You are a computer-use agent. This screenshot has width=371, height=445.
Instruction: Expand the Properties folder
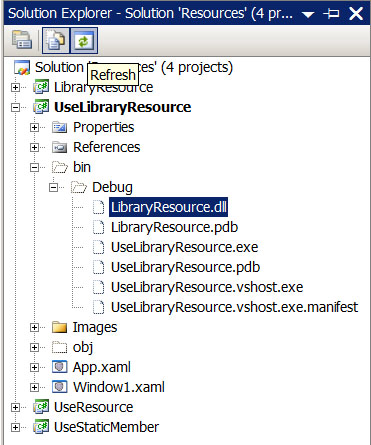(34, 127)
